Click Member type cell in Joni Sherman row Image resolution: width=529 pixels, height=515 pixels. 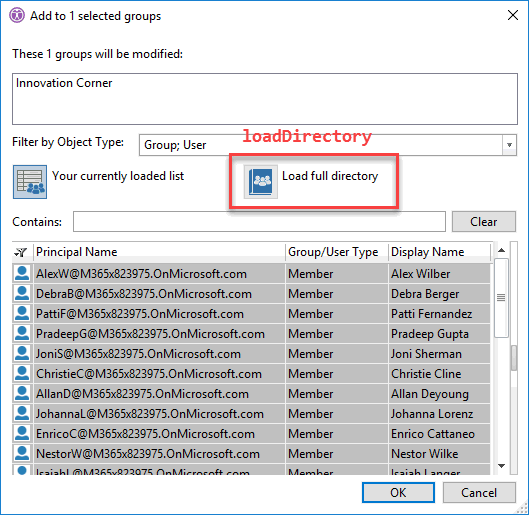(x=337, y=353)
